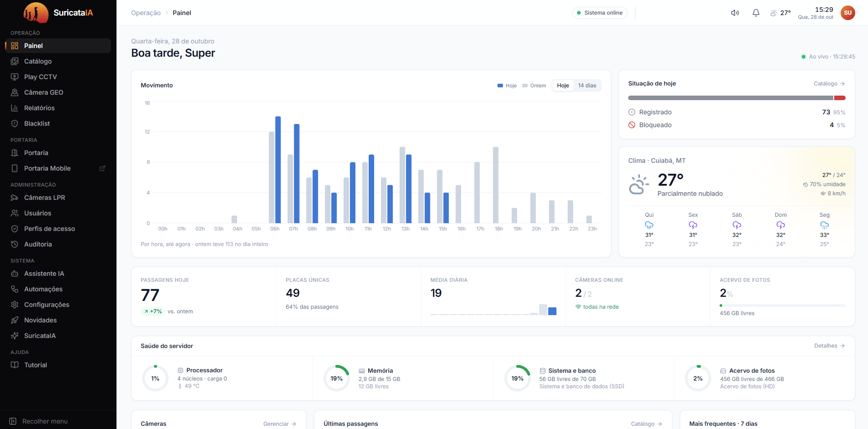Open Play CCTV icon in sidebar
The height and width of the screenshot is (429, 868).
pos(15,77)
